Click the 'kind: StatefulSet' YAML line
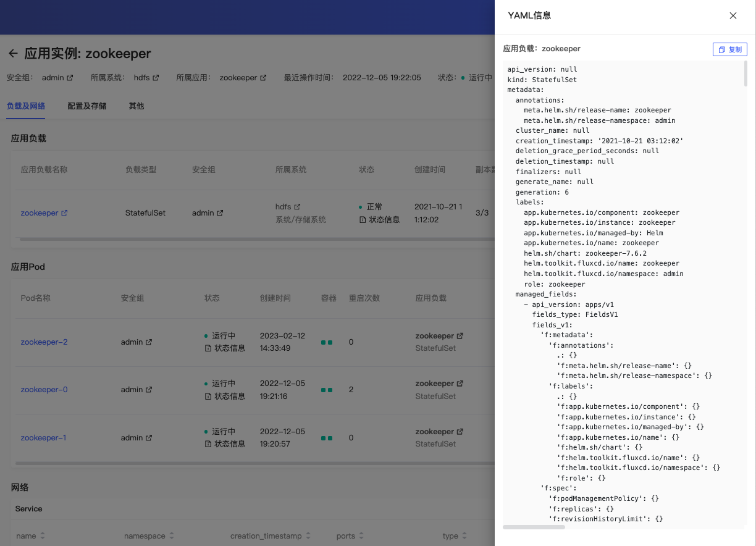This screenshot has width=756, height=546. pos(542,80)
